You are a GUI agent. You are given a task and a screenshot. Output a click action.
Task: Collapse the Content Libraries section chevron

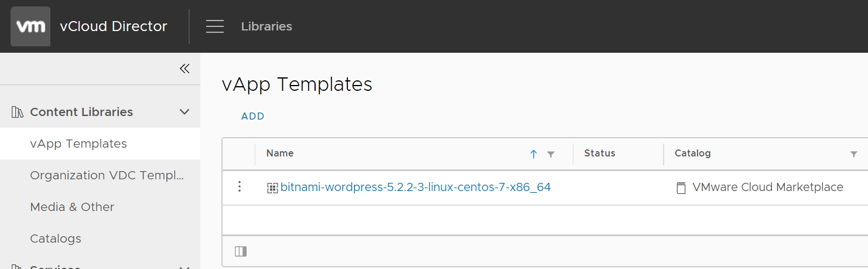184,112
